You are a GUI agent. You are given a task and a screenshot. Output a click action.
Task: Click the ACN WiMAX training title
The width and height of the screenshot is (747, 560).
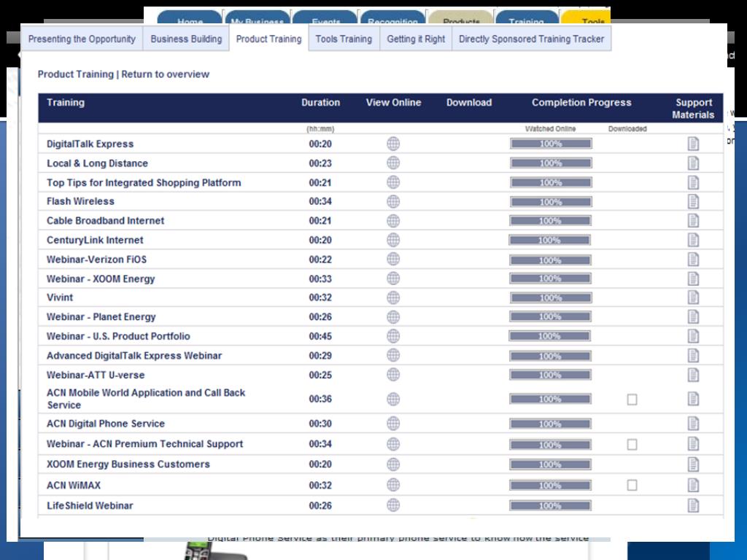[74, 485]
